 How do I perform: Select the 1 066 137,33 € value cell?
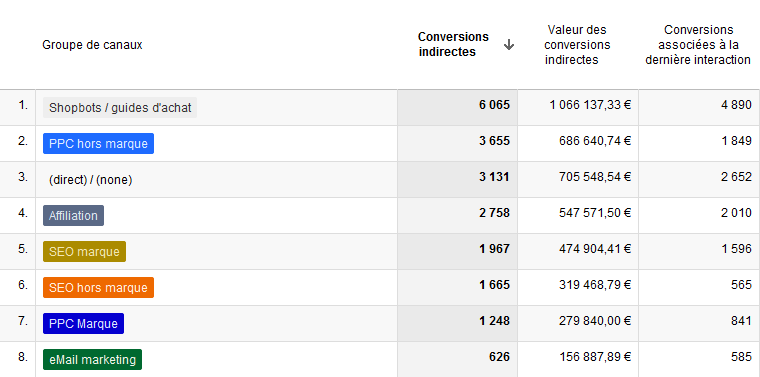590,105
